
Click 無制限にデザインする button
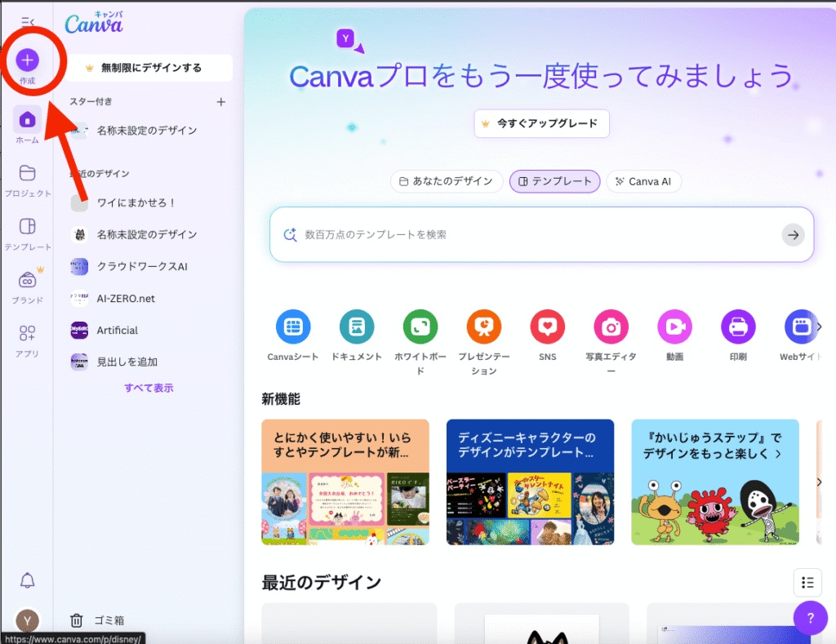[149, 68]
